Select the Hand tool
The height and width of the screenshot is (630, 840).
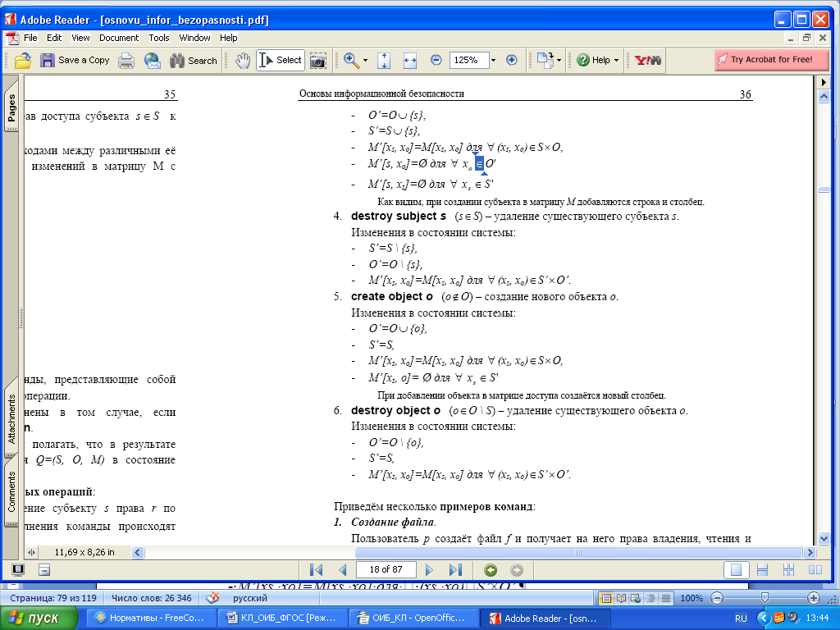[243, 61]
